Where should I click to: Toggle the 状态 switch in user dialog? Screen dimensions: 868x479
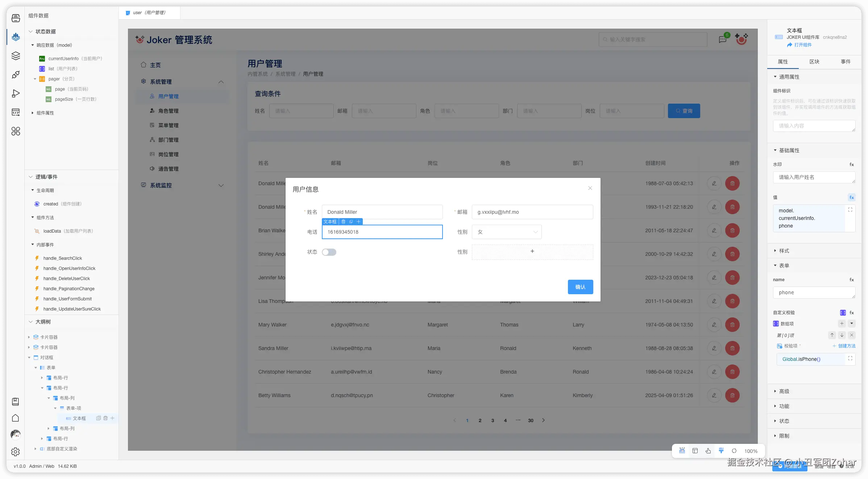point(329,252)
